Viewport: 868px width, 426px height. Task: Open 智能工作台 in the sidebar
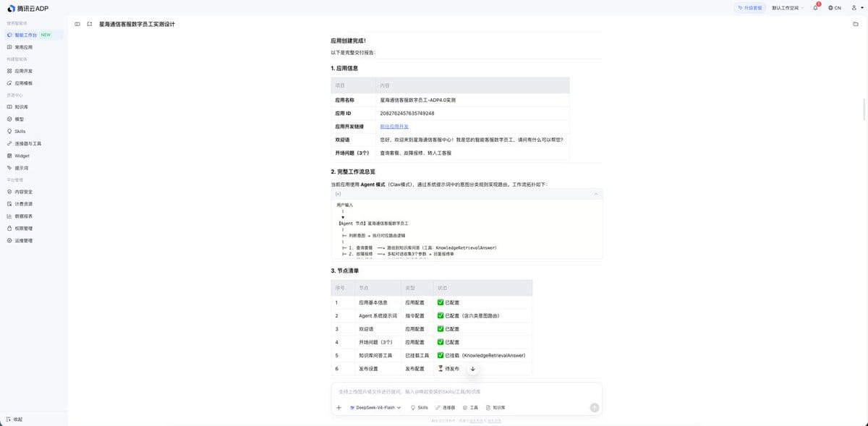33,35
